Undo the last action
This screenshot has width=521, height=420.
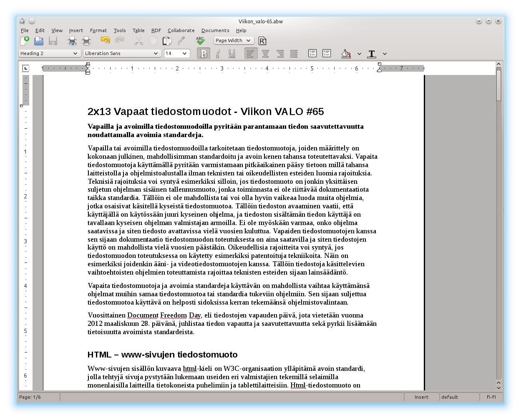click(106, 40)
